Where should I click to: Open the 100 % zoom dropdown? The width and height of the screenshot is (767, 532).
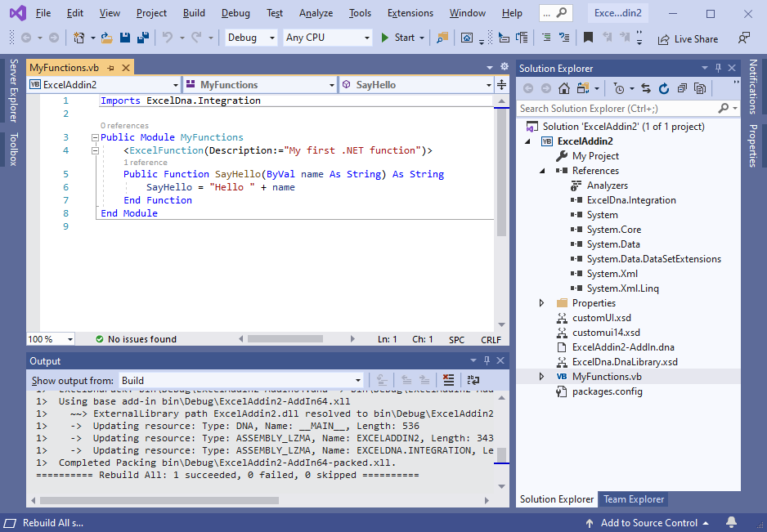pyautogui.click(x=51, y=339)
